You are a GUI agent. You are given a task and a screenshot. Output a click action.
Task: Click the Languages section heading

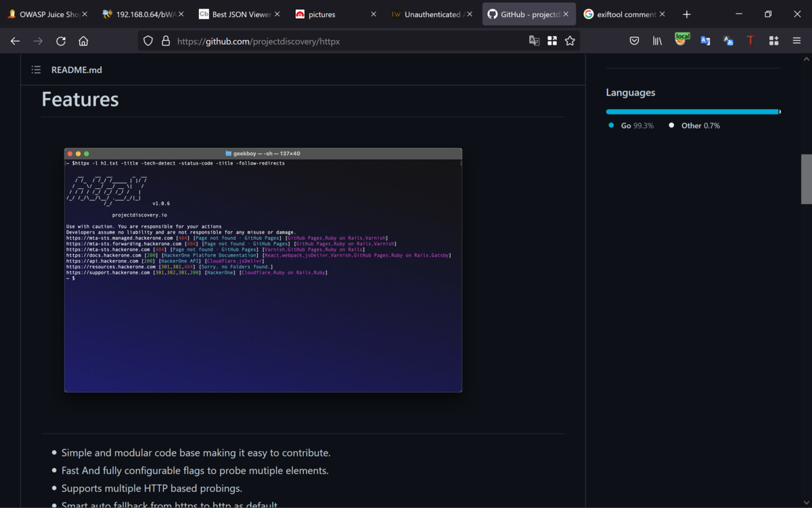pos(631,93)
